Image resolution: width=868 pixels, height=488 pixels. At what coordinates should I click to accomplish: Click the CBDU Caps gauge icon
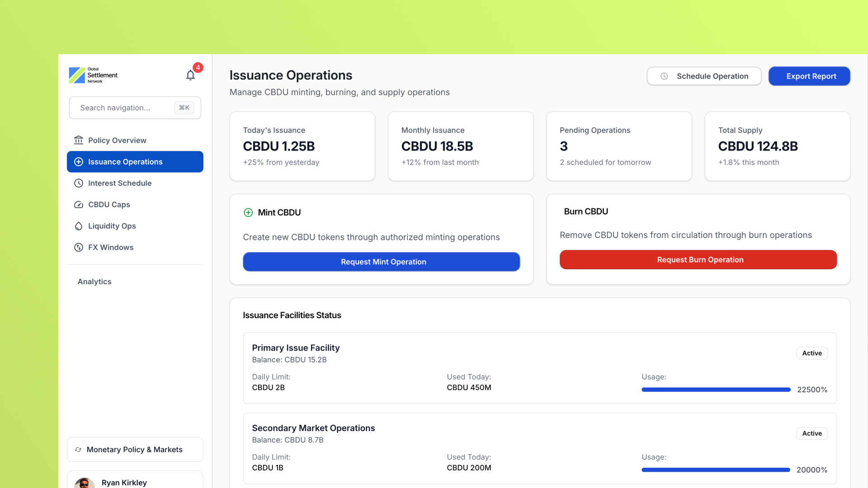[79, 205]
